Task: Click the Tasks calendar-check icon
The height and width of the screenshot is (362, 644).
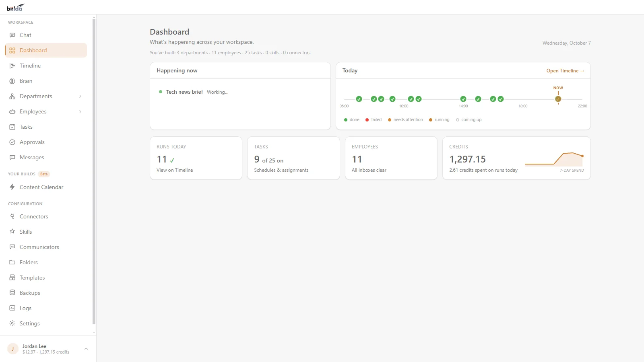Action: [x=12, y=127]
